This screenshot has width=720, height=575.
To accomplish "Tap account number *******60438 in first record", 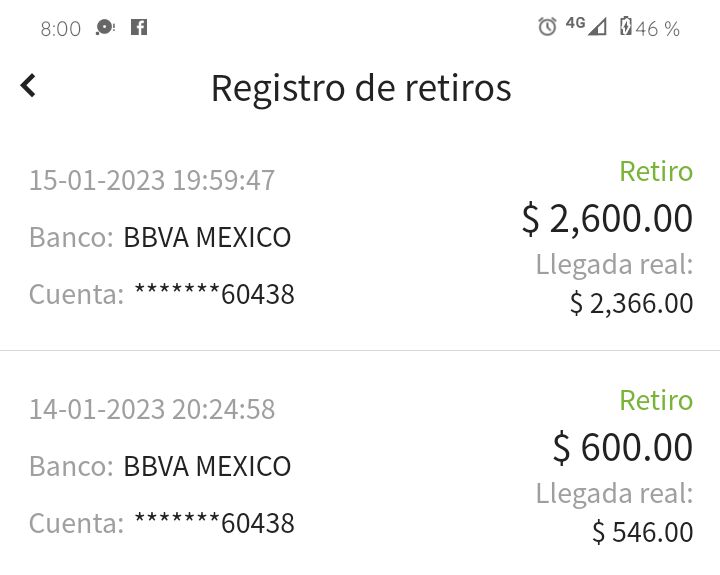I will pos(214,294).
